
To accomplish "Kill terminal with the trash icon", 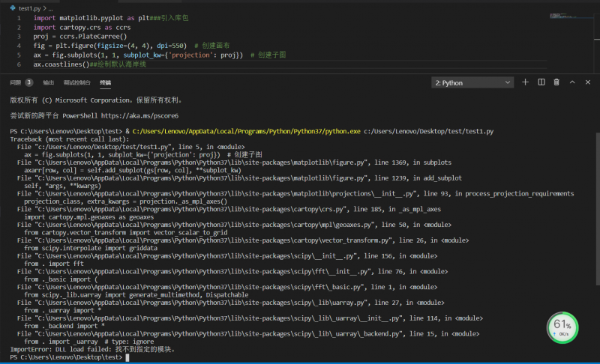I will coord(556,82).
